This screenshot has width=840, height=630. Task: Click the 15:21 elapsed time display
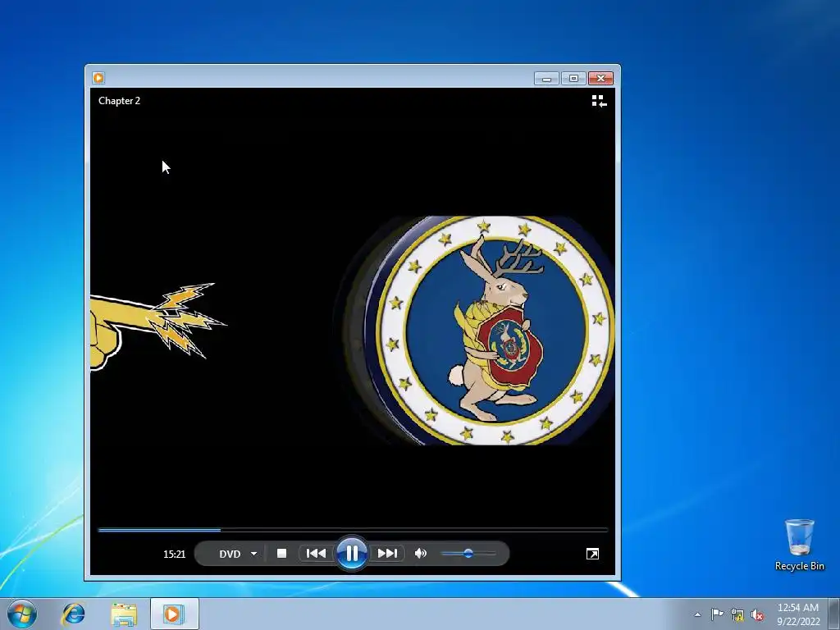coord(174,554)
